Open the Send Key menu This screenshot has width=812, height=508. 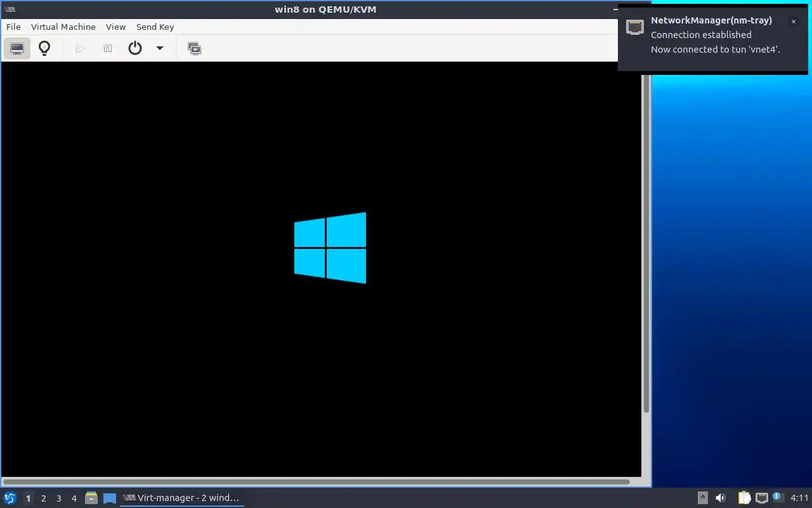click(155, 27)
